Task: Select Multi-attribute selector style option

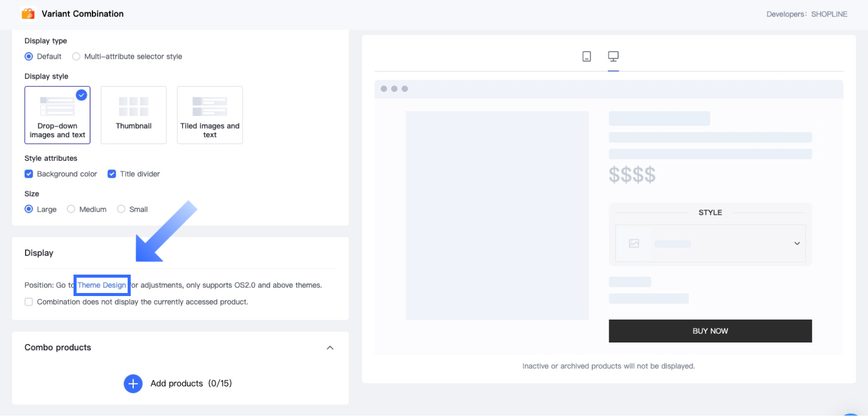Action: (x=76, y=57)
